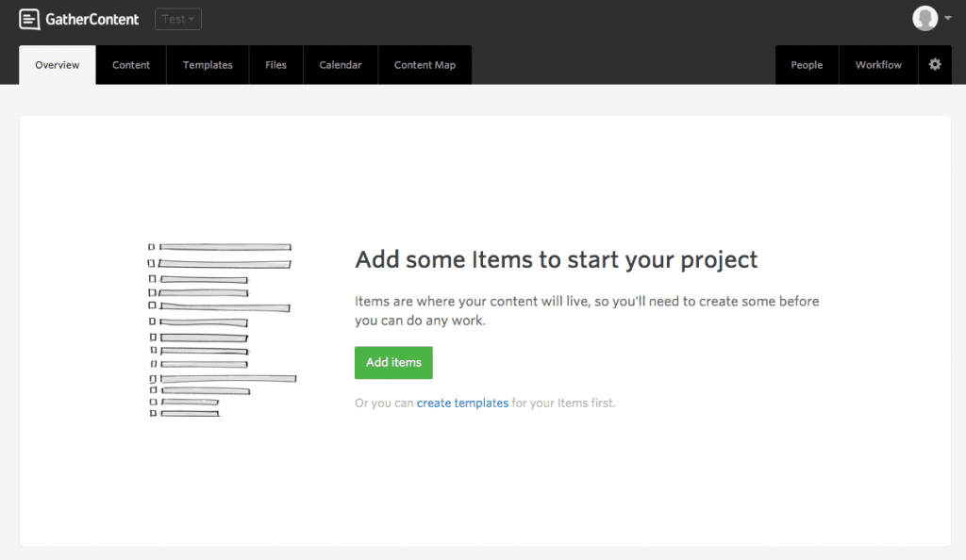Click the paragraph starting 'Items are where your content'
The height and width of the screenshot is (560, 966).
(587, 311)
